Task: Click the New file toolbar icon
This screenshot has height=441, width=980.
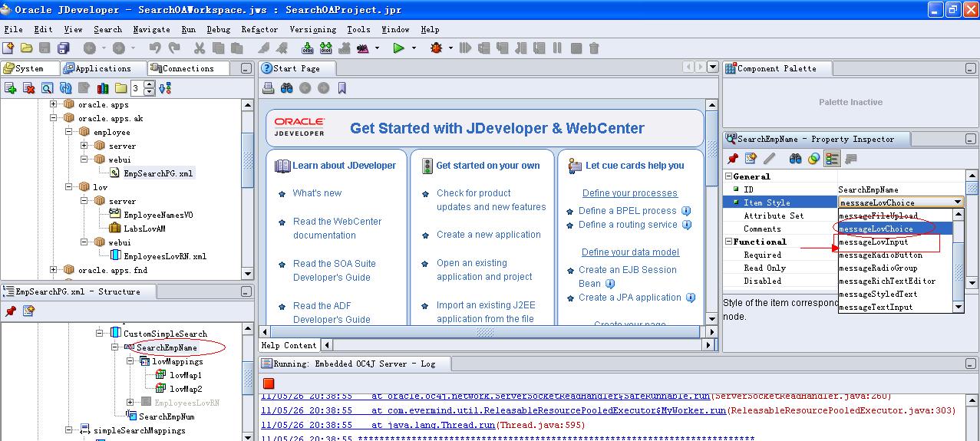Action: point(10,48)
